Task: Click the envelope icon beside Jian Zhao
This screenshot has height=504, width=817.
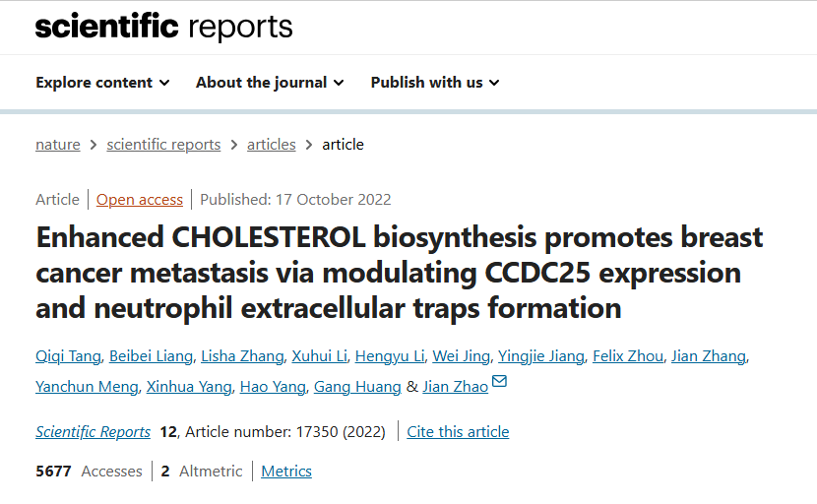Action: click(499, 381)
